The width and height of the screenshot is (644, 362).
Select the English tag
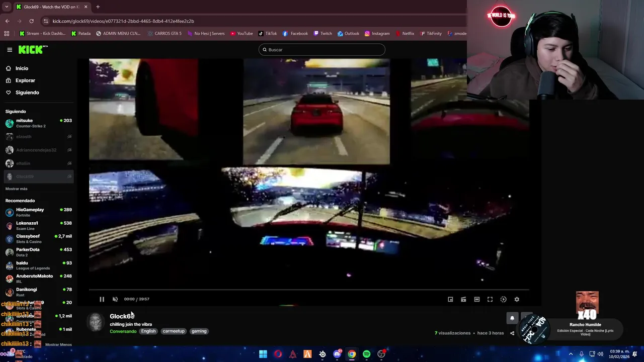(148, 331)
